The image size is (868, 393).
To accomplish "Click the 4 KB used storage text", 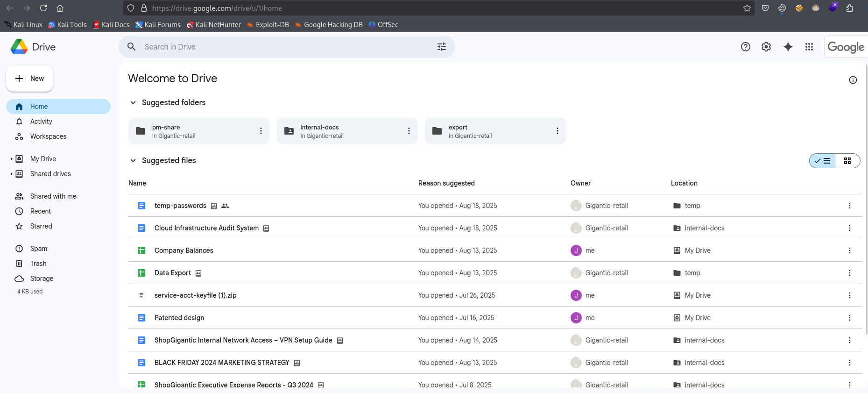I will point(30,292).
